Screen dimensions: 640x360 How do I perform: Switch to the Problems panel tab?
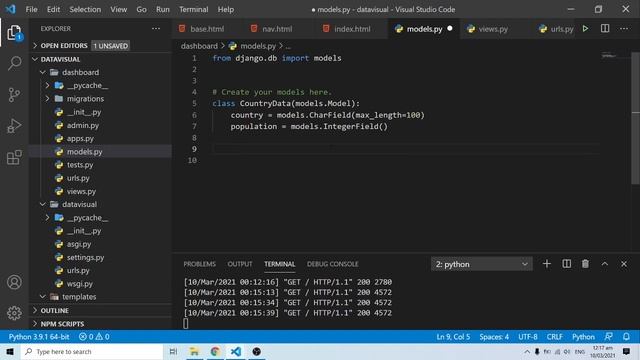[199, 264]
